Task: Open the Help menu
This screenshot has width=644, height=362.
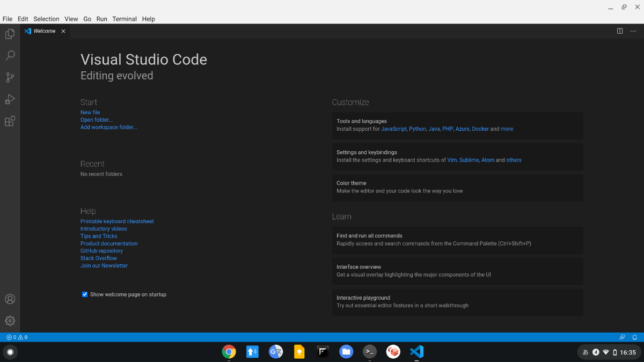Action: [x=149, y=19]
